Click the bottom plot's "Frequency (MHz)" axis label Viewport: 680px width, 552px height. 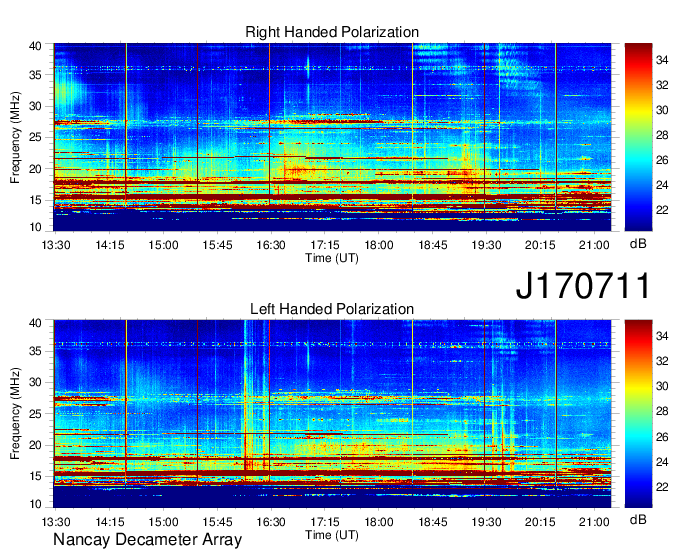click(15, 414)
